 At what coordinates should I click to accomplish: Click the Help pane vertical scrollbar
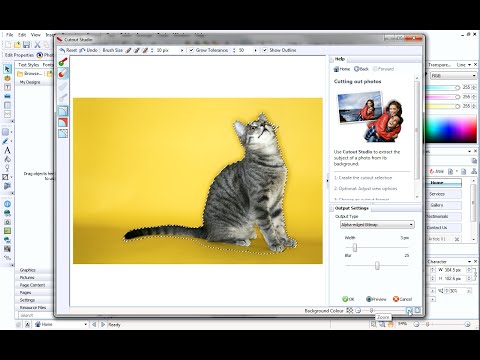[417, 137]
